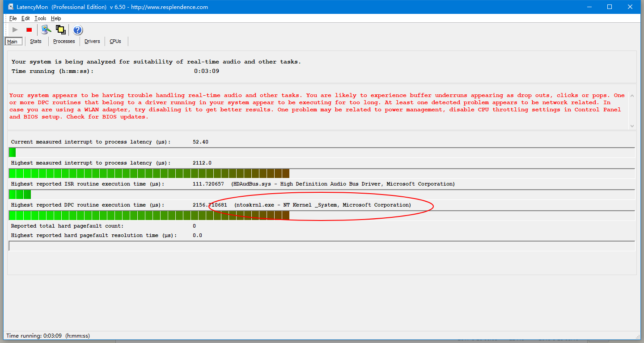Click the 0:03:09 time running value in the top panel
The width and height of the screenshot is (644, 343).
click(206, 71)
